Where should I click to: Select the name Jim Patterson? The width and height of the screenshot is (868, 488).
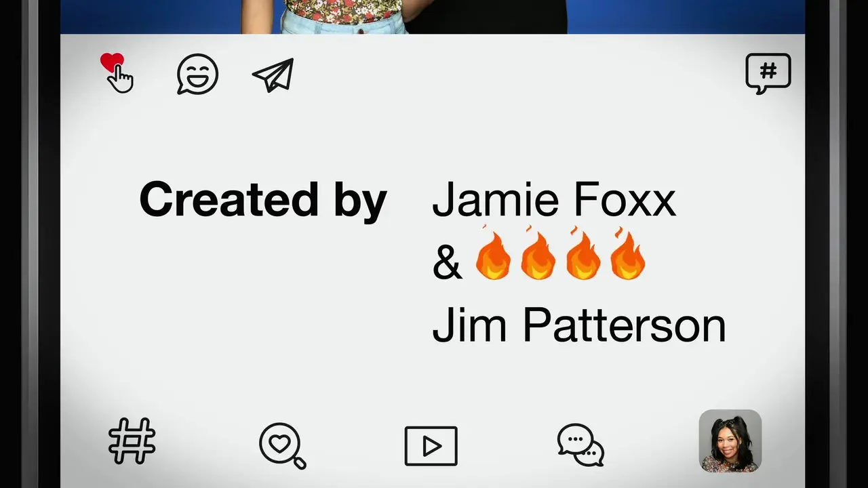pos(579,325)
